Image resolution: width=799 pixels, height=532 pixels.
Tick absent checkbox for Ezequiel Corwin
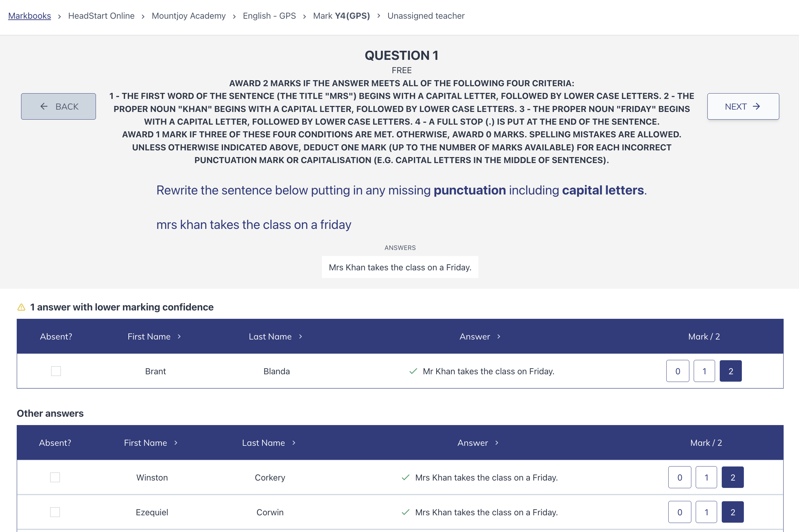click(55, 512)
